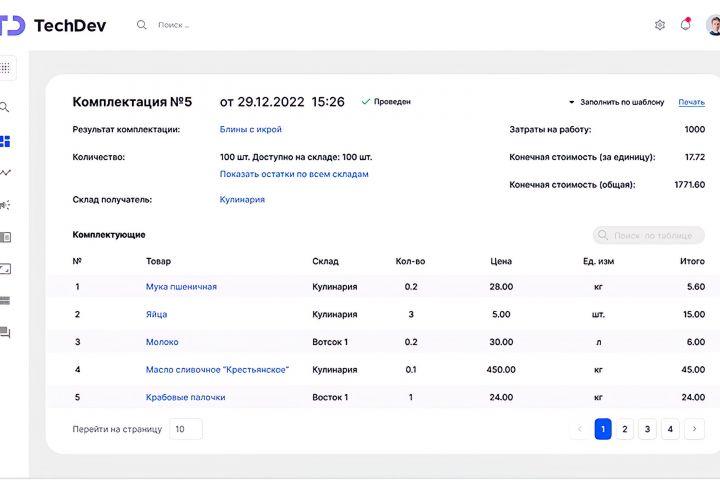Open notifications bell icon

pyautogui.click(x=686, y=24)
